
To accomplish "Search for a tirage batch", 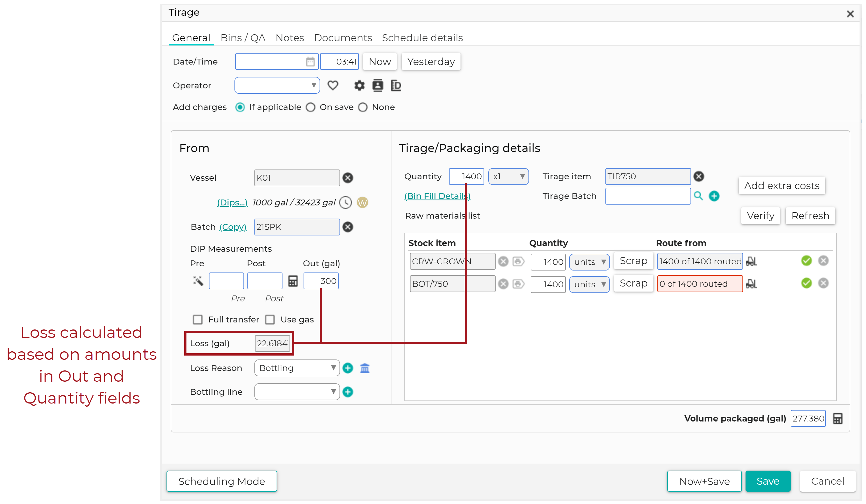I will pos(698,196).
